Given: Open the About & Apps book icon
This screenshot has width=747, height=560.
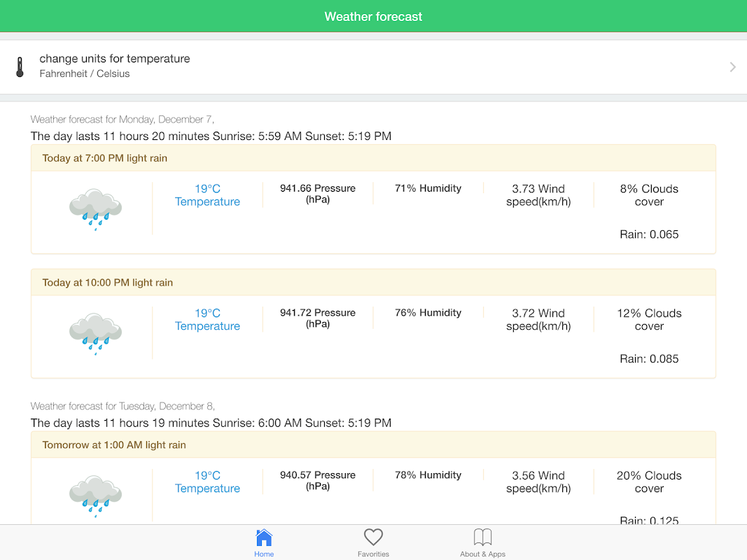Looking at the screenshot, I should click(482, 538).
